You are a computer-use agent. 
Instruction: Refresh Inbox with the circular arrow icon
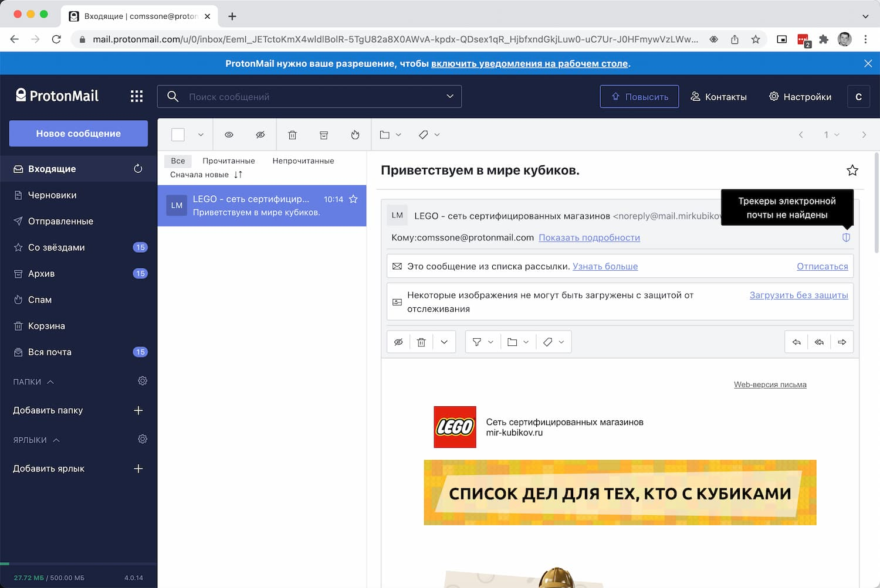coord(138,169)
